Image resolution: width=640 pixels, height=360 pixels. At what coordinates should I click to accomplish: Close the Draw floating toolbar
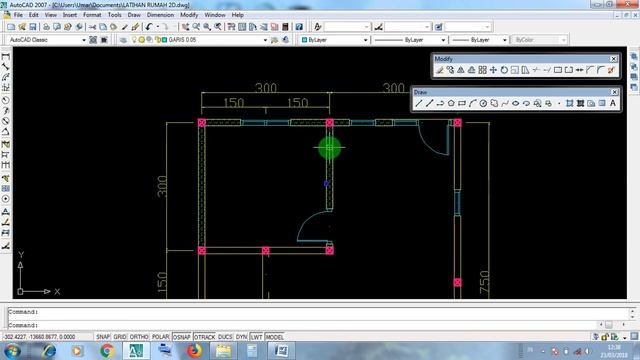point(614,92)
